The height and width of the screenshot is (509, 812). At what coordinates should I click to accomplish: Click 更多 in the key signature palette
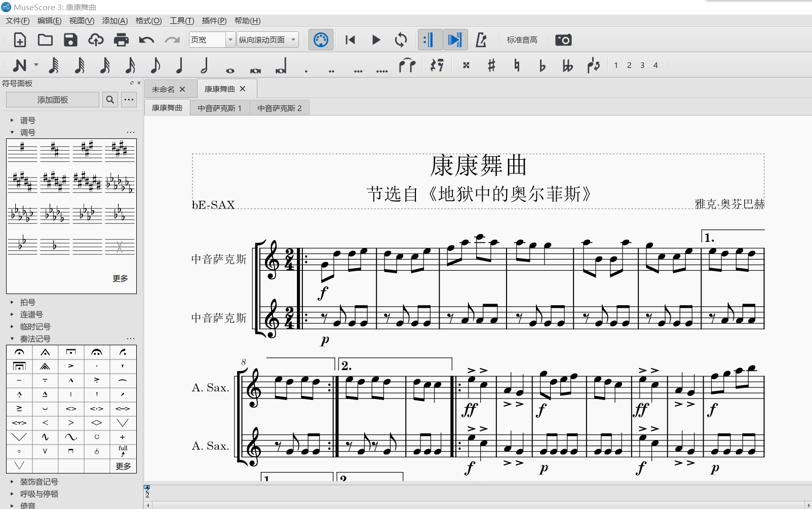coord(120,278)
